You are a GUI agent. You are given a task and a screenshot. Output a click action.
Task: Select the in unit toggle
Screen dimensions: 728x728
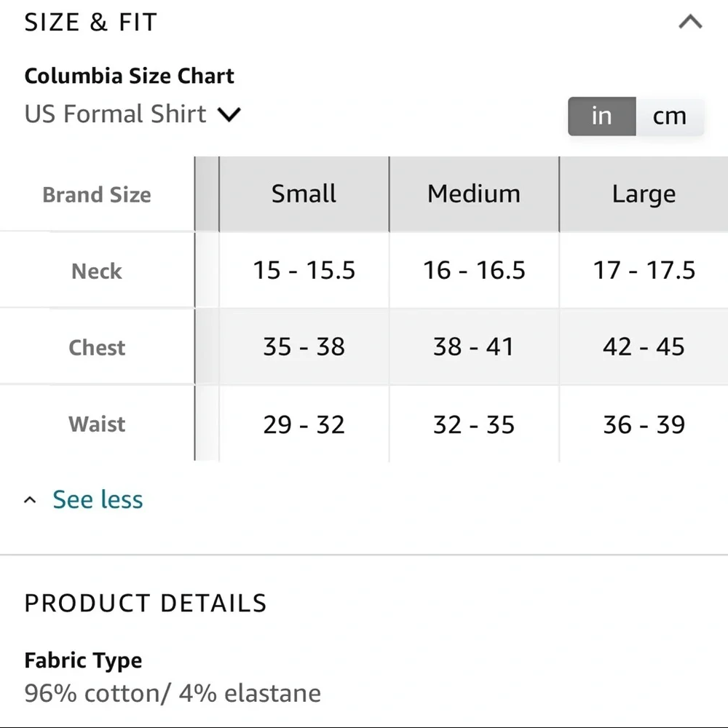(x=601, y=116)
